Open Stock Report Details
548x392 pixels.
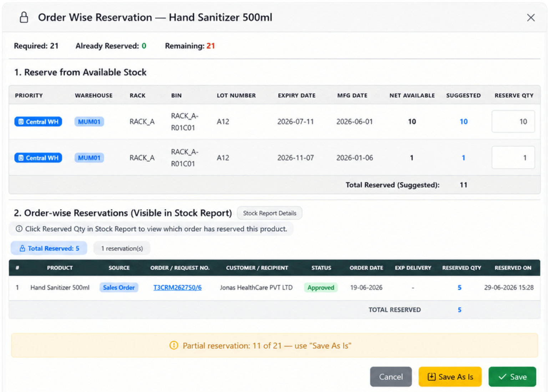click(x=270, y=213)
